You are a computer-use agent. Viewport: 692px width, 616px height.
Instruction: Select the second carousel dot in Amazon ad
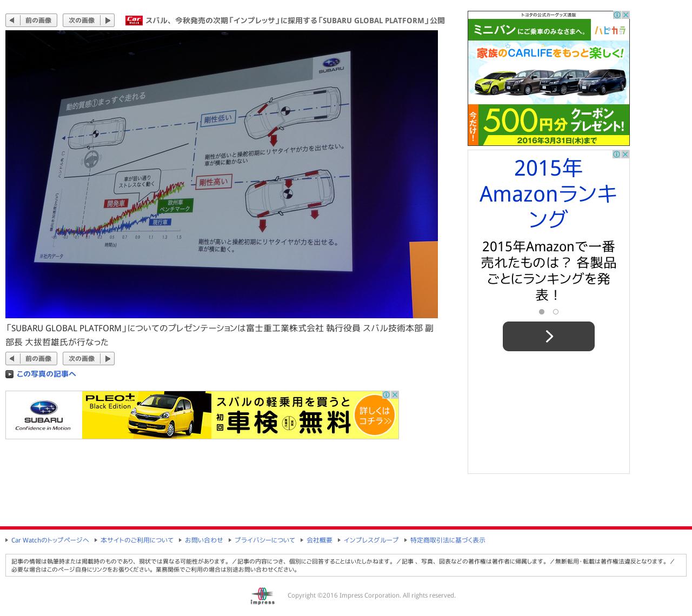pyautogui.click(x=556, y=312)
